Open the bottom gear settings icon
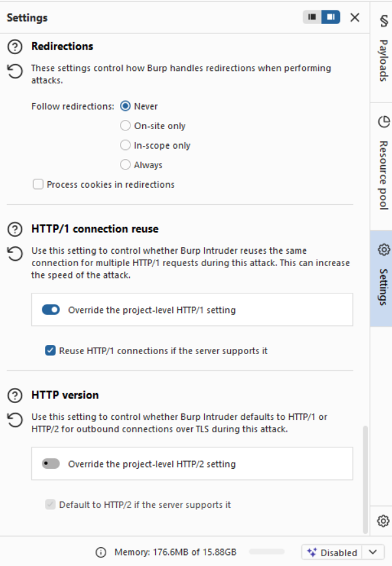The width and height of the screenshot is (392, 566). (x=384, y=521)
